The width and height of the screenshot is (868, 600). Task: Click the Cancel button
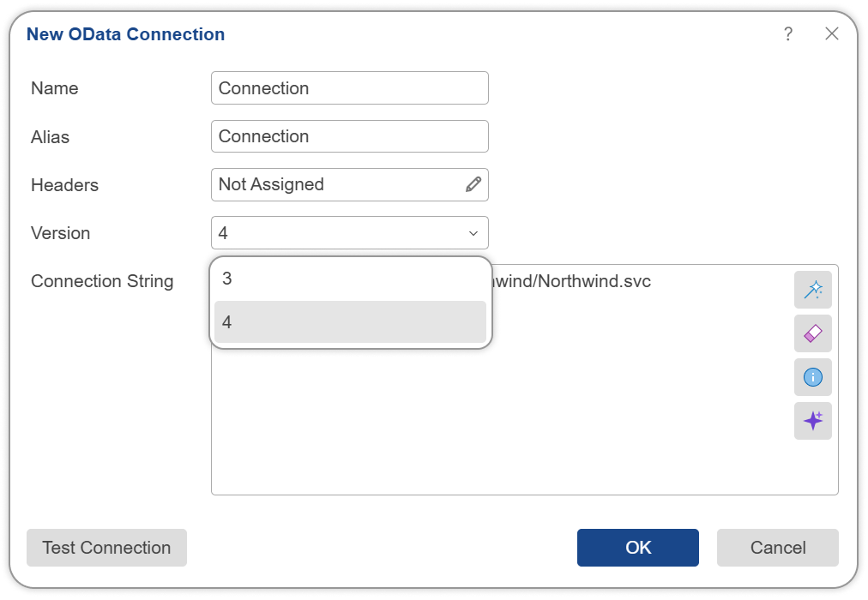pyautogui.click(x=778, y=548)
